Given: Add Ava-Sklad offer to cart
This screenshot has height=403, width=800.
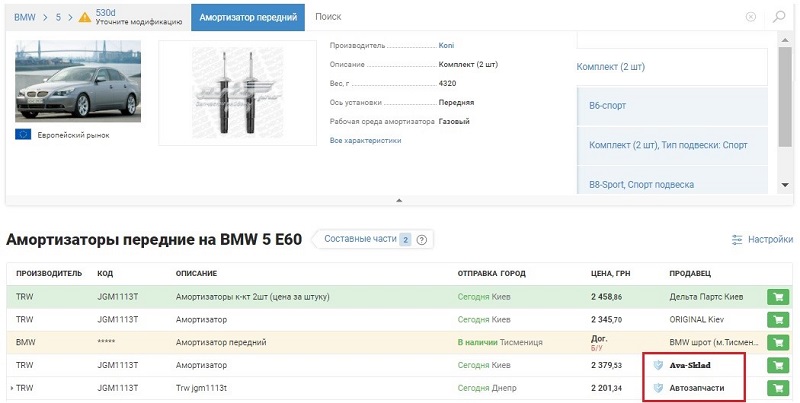Looking at the screenshot, I should point(777,365).
